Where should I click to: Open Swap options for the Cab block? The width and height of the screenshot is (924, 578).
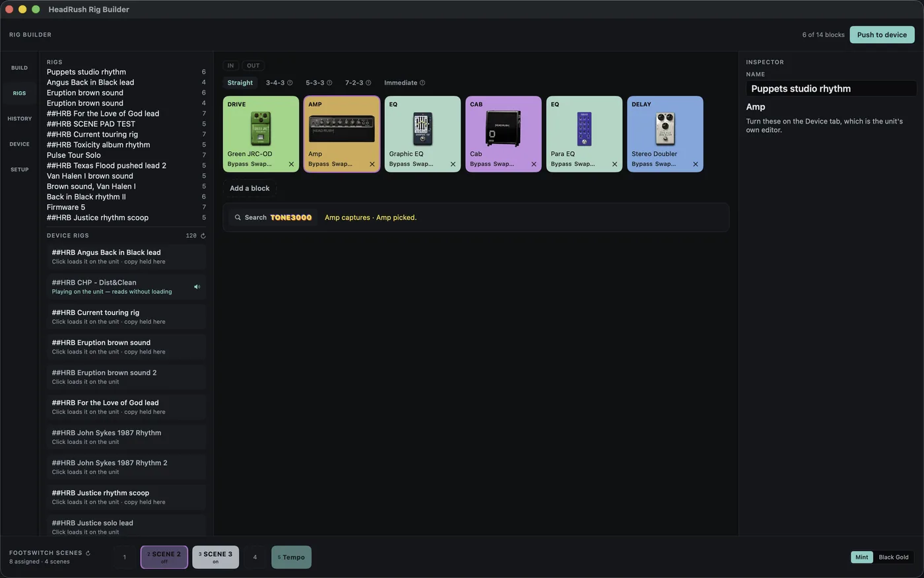504,164
